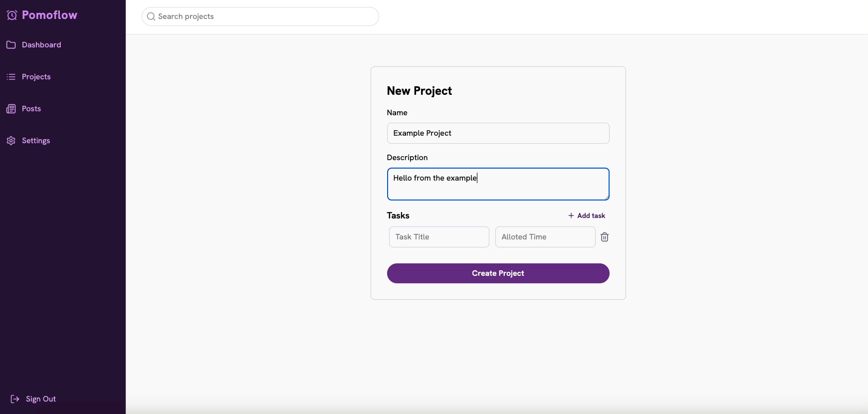The height and width of the screenshot is (414, 868).
Task: Click the plus icon beside Add task
Action: tap(571, 215)
